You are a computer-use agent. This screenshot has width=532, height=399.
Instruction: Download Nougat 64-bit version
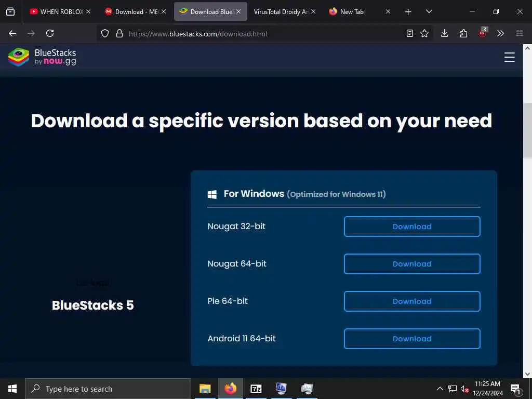point(412,263)
